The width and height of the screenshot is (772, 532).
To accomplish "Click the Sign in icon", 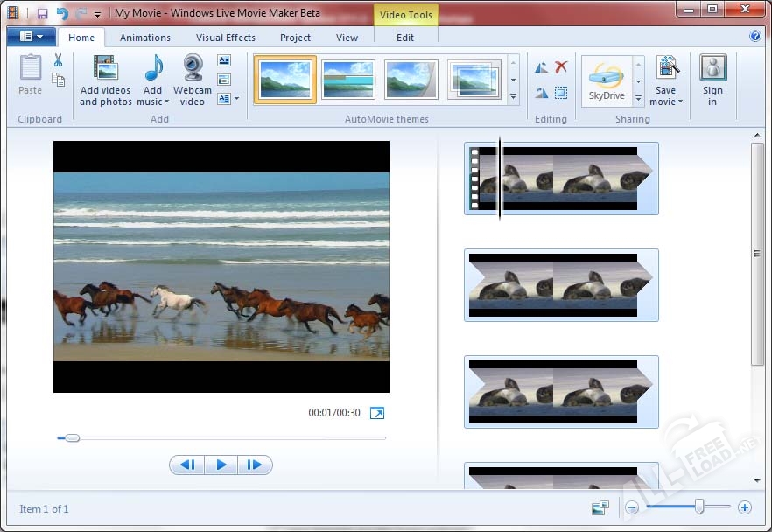I will pos(713,70).
